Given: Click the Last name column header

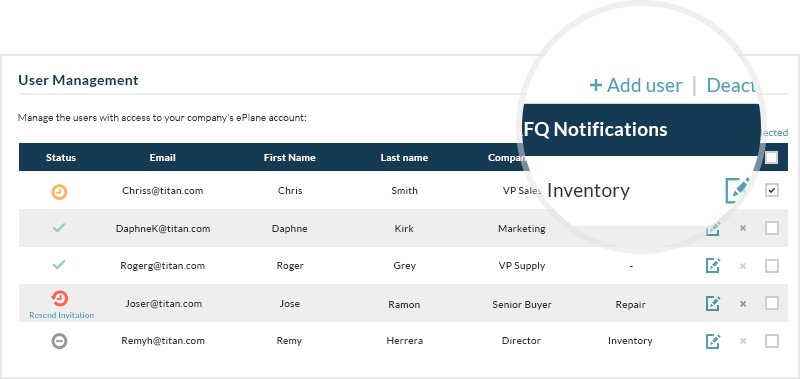Looking at the screenshot, I should click(404, 158).
